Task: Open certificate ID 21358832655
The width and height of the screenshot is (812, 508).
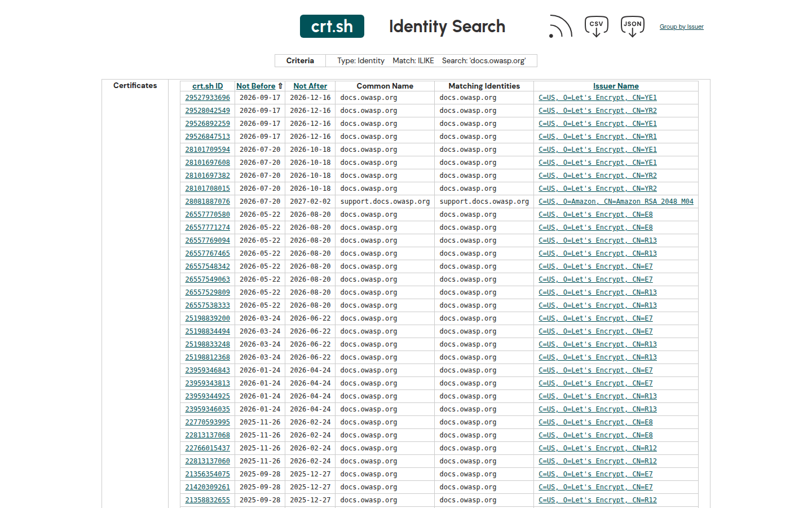Action: [x=208, y=500]
